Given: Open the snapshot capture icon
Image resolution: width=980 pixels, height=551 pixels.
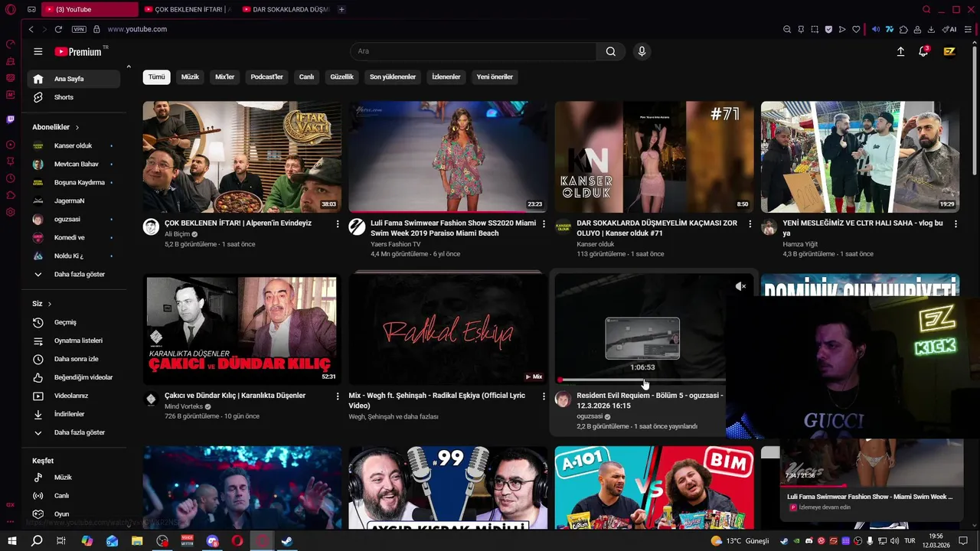Looking at the screenshot, I should coord(815,29).
